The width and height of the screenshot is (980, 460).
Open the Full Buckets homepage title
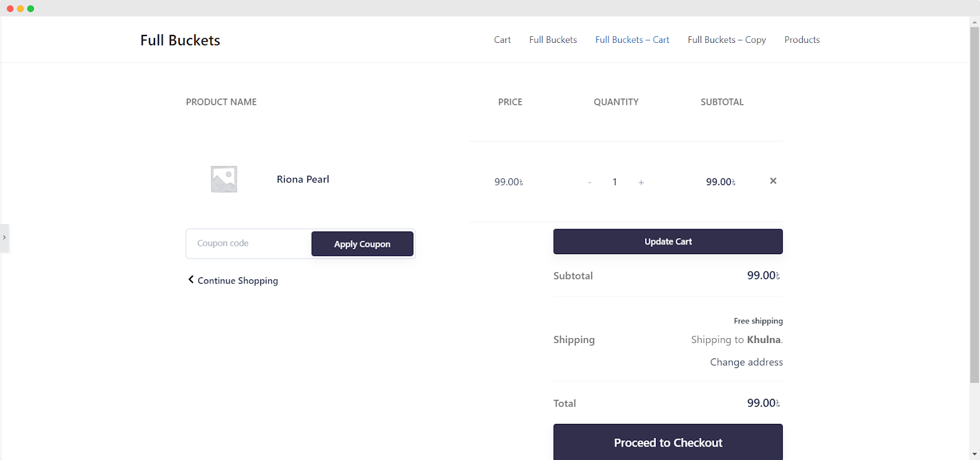(x=179, y=40)
